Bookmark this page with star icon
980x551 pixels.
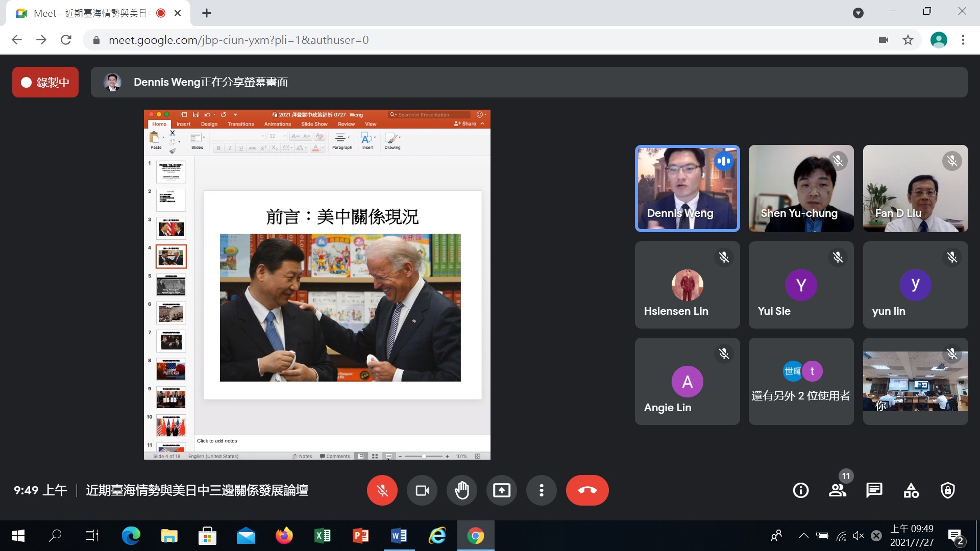tap(908, 40)
